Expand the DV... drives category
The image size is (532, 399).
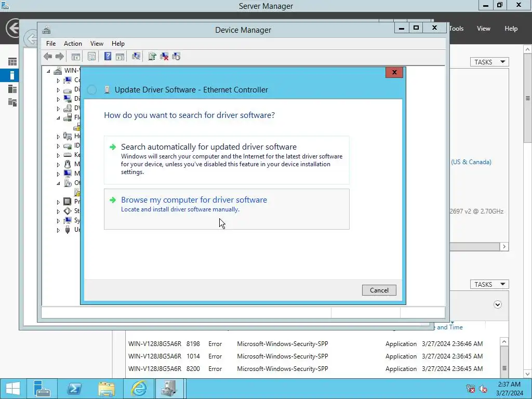coord(58,109)
